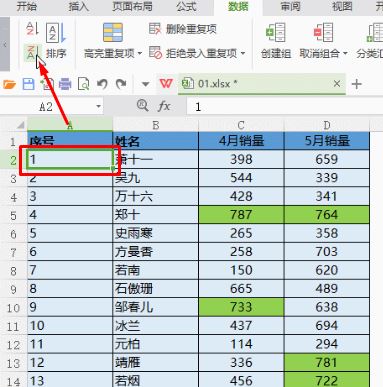
Task: Click the cell containing 吴九
Action: [156, 178]
